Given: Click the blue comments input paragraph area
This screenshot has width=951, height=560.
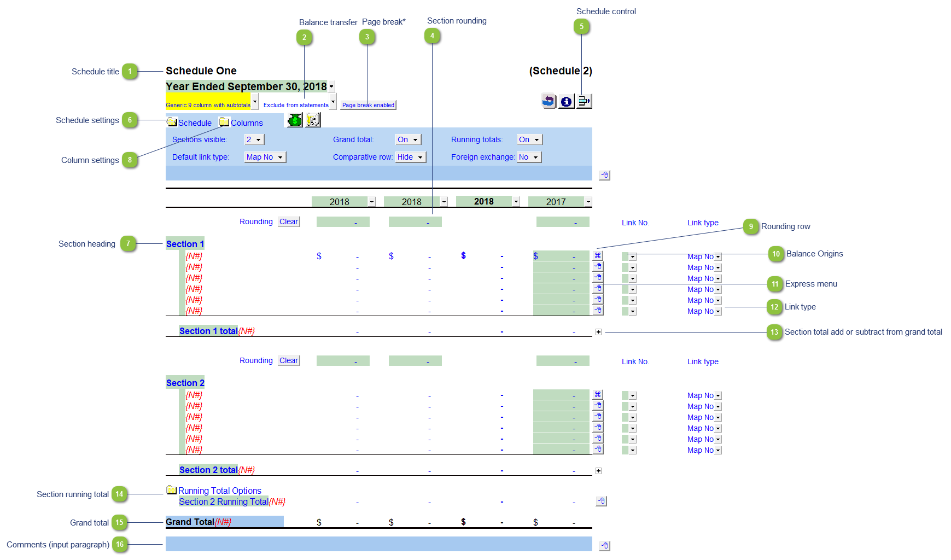Looking at the screenshot, I should [x=378, y=544].
